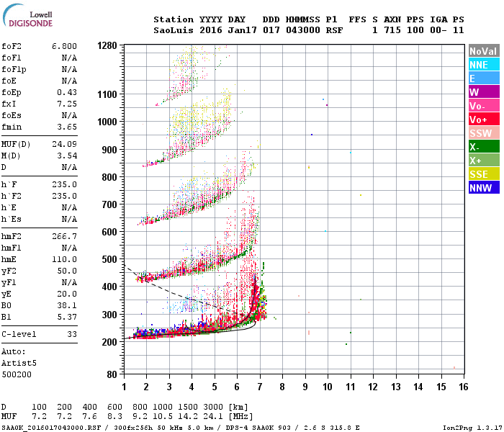The image size is (504, 432).
Task: Click the Vo+ red legend swatch
Action: point(484,120)
